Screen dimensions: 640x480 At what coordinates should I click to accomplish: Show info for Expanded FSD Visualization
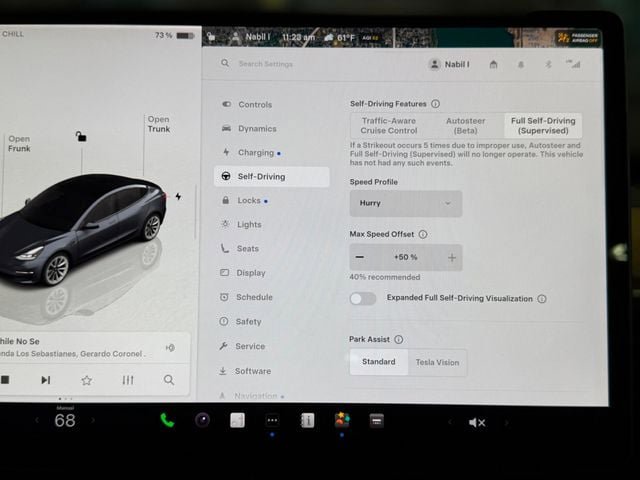542,299
